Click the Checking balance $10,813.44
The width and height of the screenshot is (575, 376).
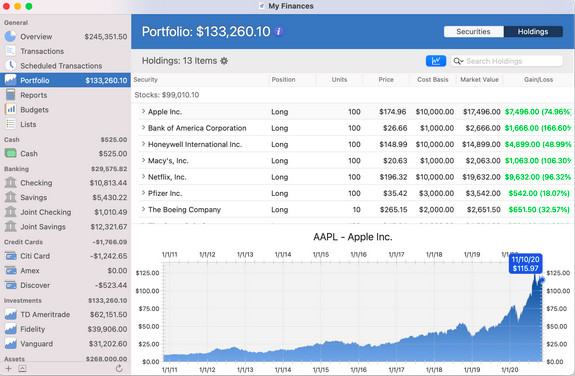point(108,183)
